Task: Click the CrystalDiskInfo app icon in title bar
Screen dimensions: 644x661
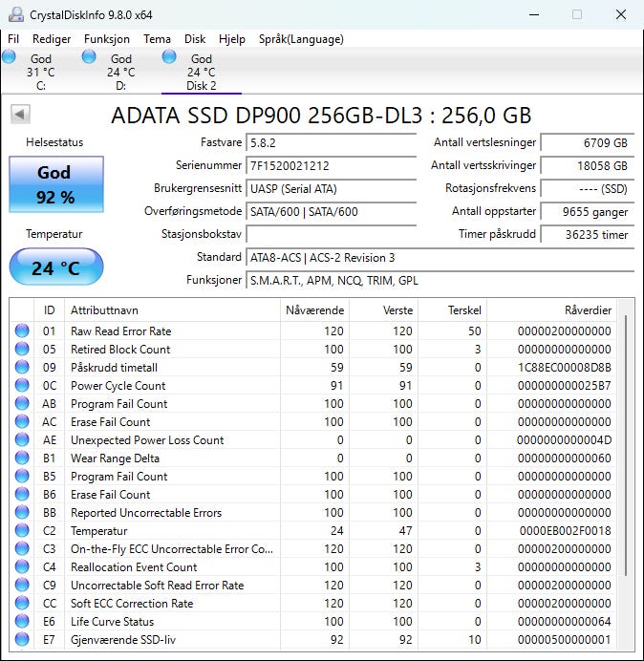Action: tap(14, 14)
